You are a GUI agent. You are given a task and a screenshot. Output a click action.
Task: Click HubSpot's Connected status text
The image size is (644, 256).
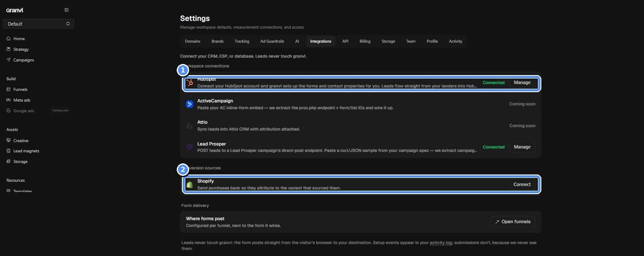click(494, 83)
